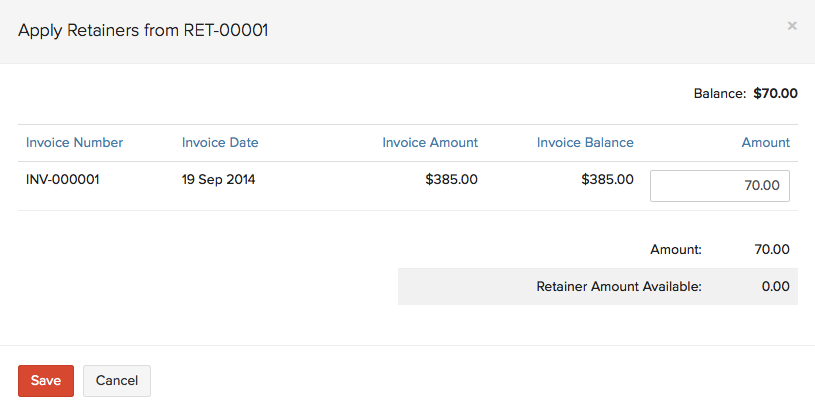Click the 0.00 retainer available value
Image resolution: width=815 pixels, height=412 pixels.
(775, 286)
